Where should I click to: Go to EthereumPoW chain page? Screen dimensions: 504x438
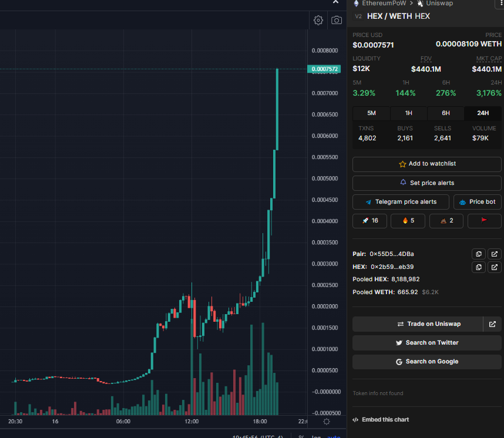[x=384, y=3]
